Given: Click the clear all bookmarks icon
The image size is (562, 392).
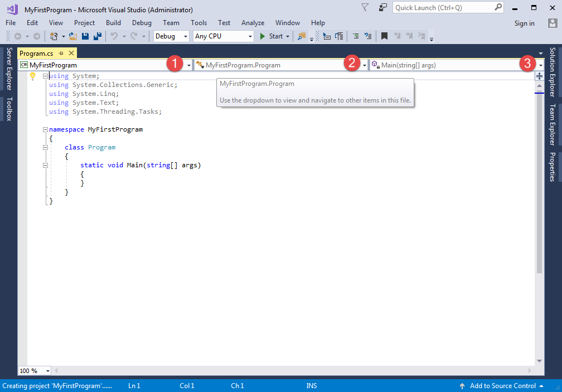Looking at the screenshot, I should (421, 36).
